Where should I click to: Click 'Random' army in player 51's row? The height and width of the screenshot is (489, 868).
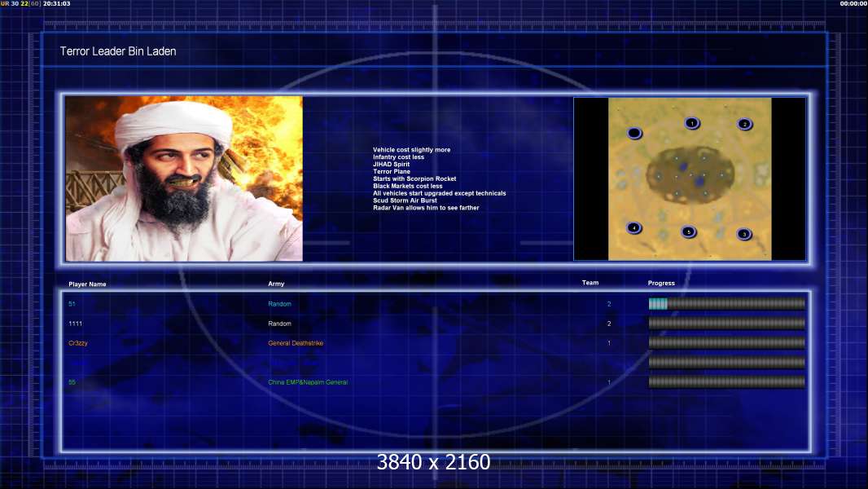point(279,304)
